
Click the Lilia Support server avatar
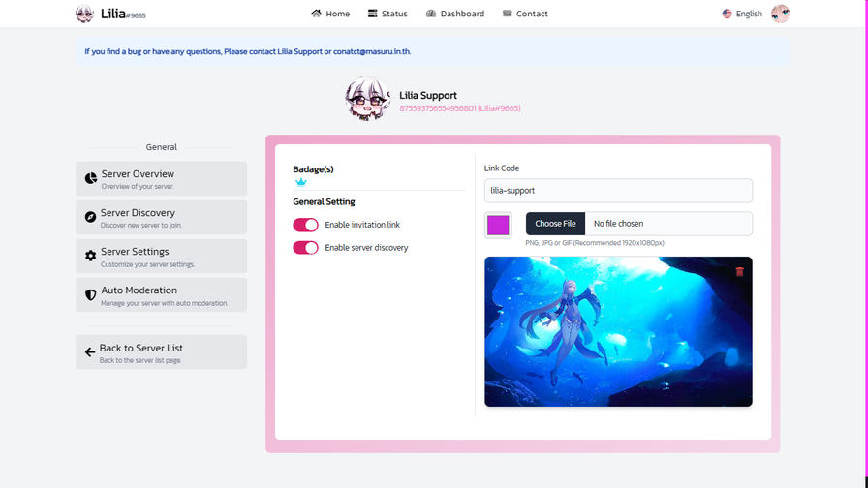(x=367, y=99)
